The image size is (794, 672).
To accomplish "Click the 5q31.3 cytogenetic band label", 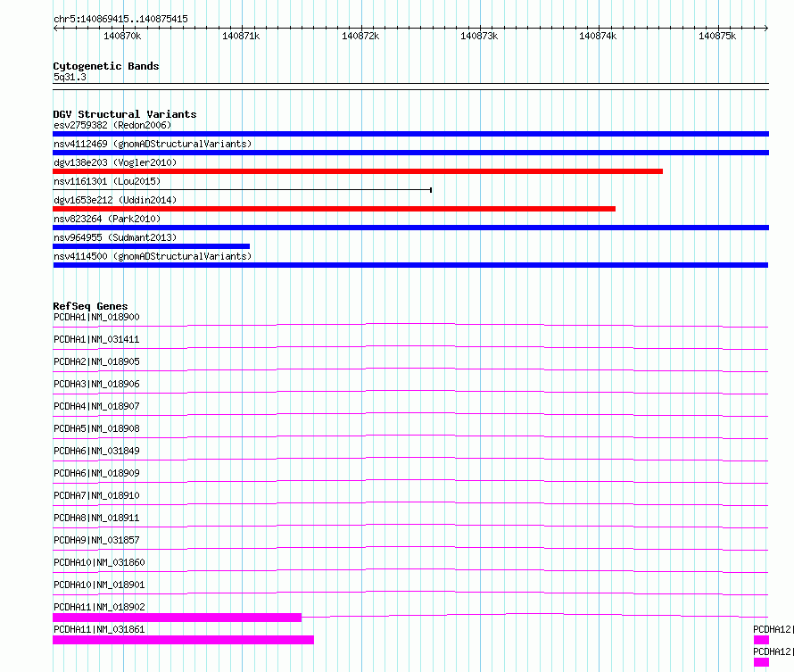I will [70, 77].
